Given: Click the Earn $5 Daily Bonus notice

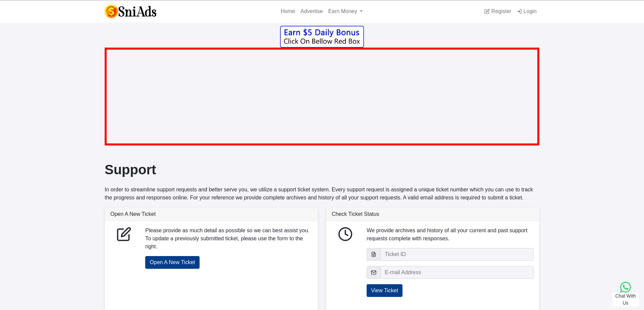Looking at the screenshot, I should (x=322, y=36).
